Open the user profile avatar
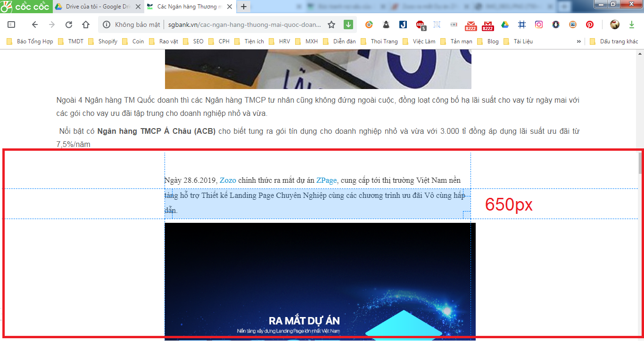Screen dimensions: 644x342 point(614,24)
